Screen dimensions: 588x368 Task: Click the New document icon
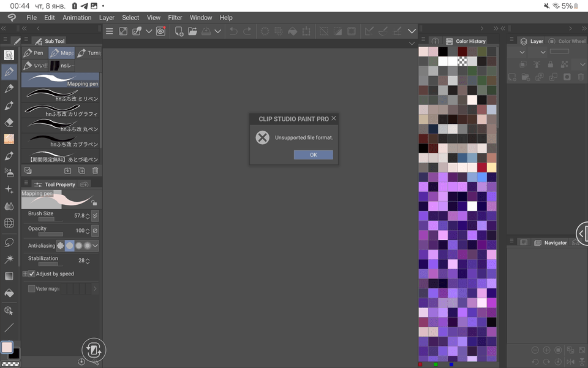point(179,31)
